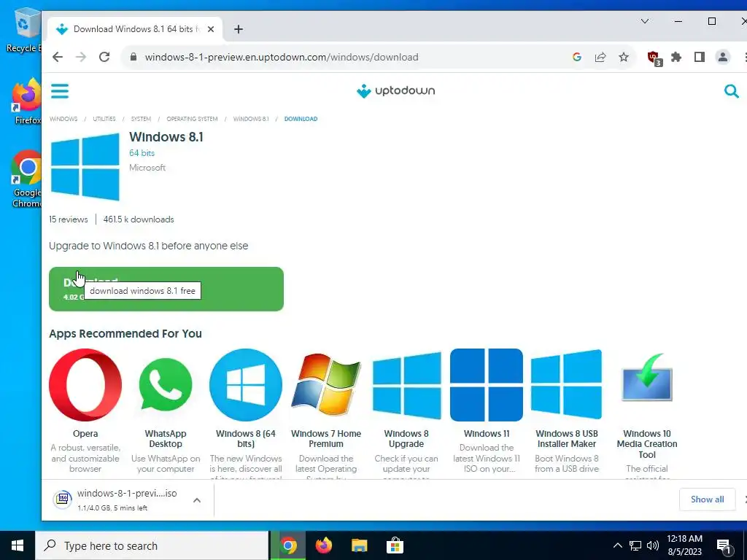Open Microsoft Store from the taskbar
747x560 pixels.
(395, 545)
